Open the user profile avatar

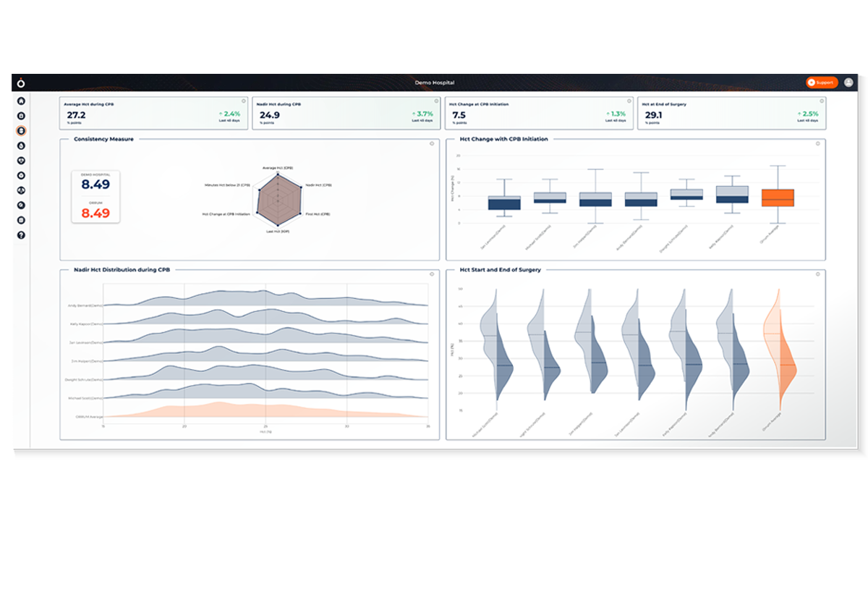848,83
